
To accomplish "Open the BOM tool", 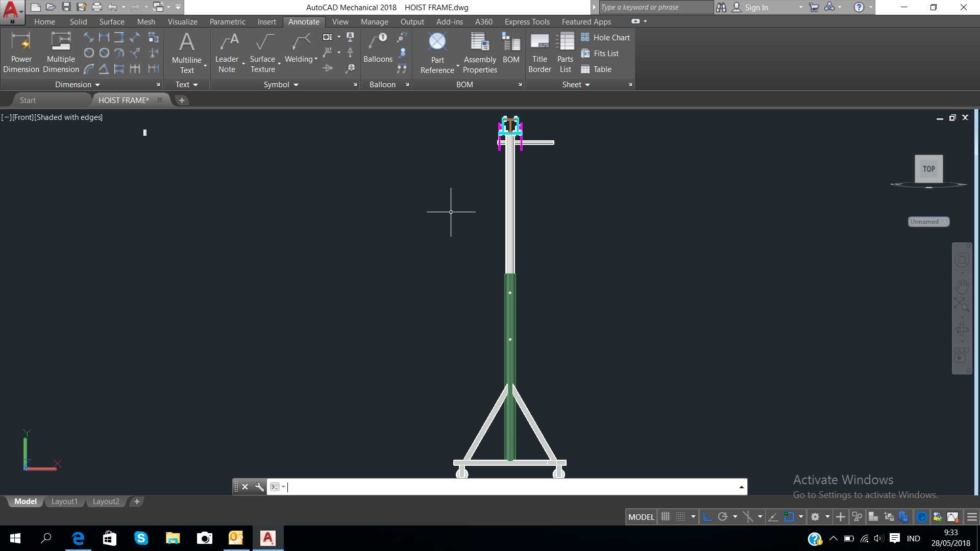I will [511, 48].
